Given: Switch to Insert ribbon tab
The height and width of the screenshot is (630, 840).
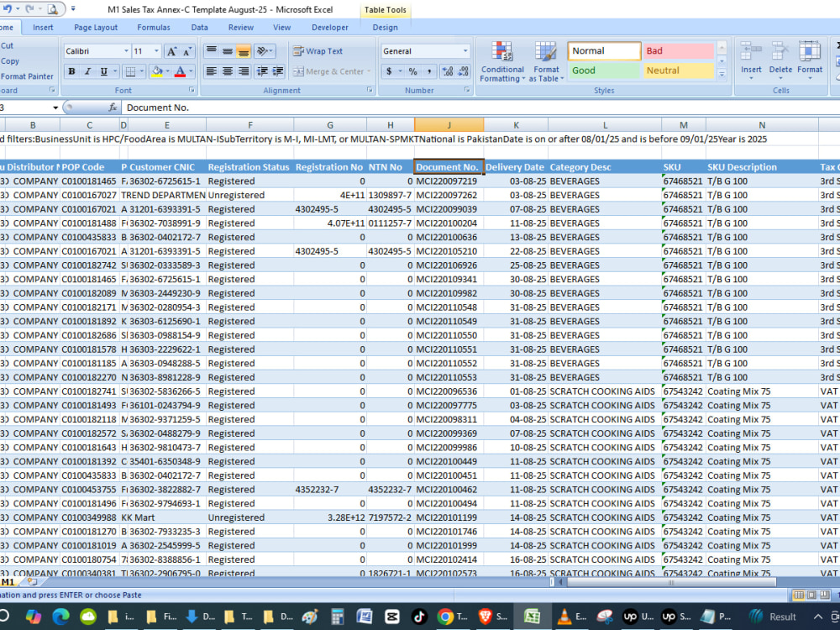Looking at the screenshot, I should (43, 28).
